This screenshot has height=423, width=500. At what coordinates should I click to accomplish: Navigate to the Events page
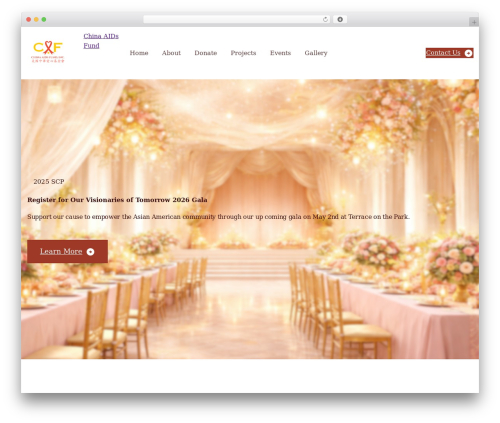coord(280,53)
